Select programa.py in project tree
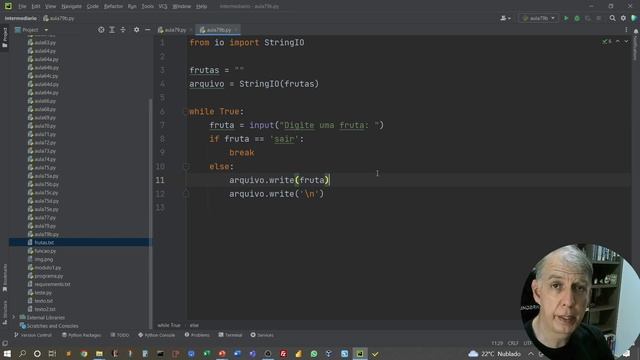 pyautogui.click(x=49, y=276)
